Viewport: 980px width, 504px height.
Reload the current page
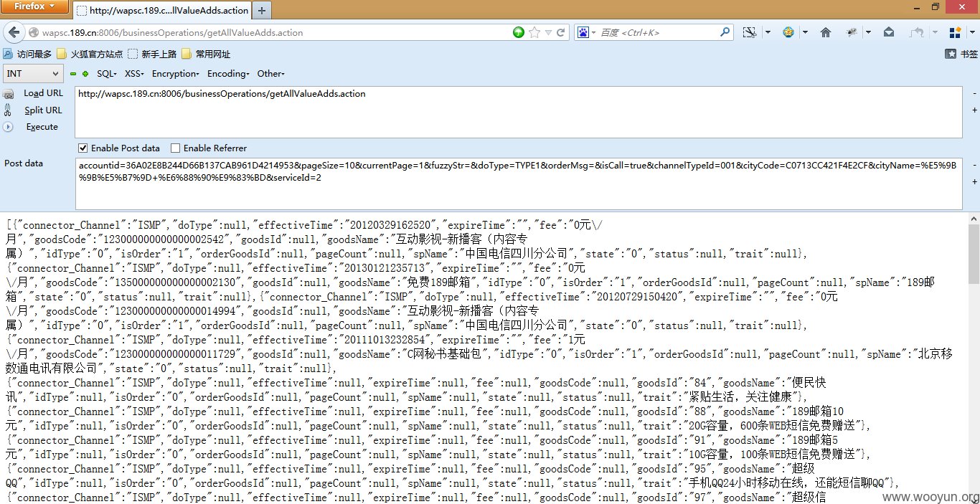561,32
